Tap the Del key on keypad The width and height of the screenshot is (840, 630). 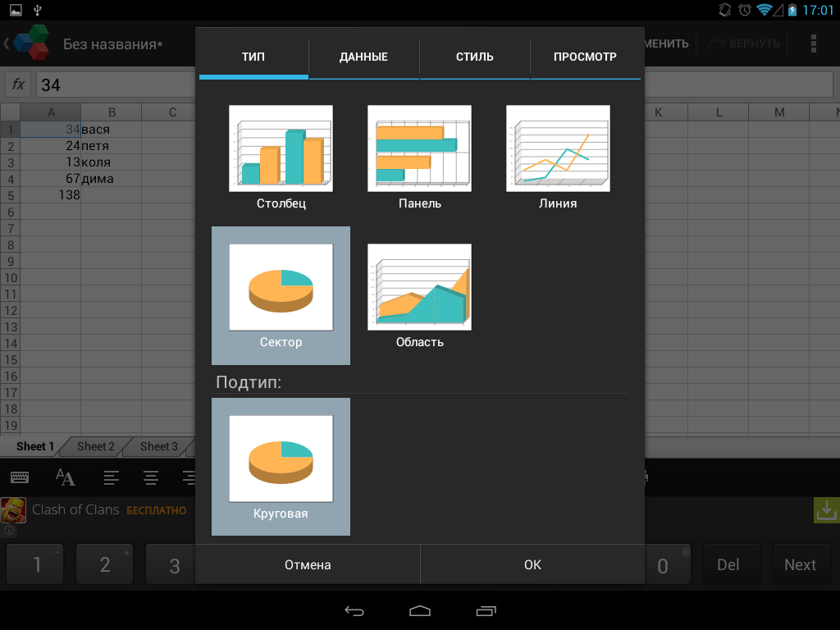coord(731,564)
